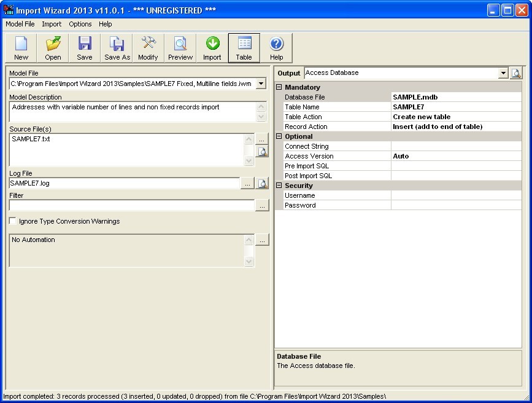The width and height of the screenshot is (532, 403).
Task: Open the Model File dropdown list
Action: 261,84
